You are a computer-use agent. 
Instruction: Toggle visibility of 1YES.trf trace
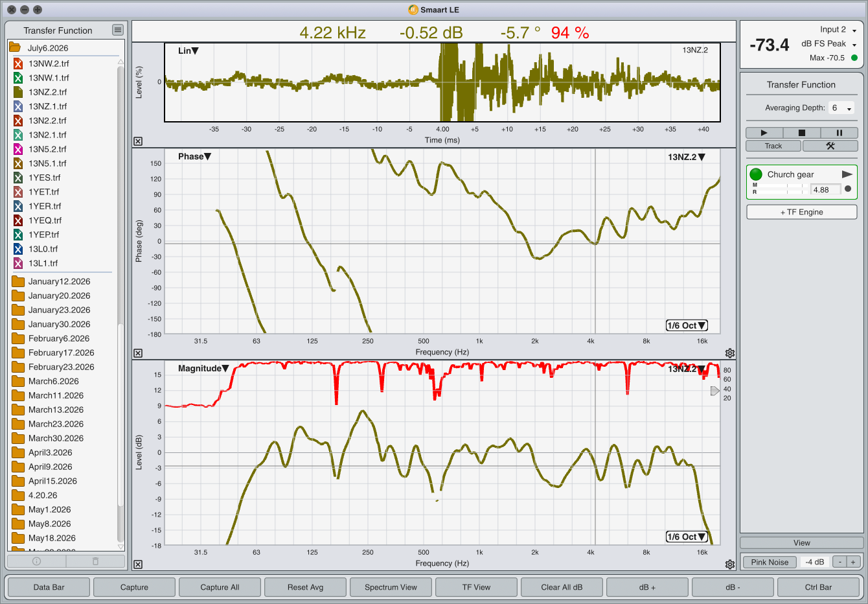[18, 178]
